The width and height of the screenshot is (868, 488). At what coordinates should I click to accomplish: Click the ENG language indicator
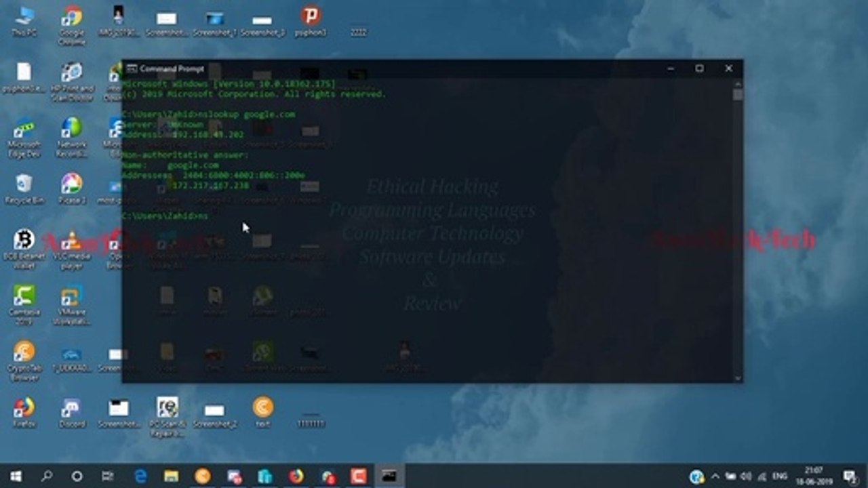(x=780, y=476)
